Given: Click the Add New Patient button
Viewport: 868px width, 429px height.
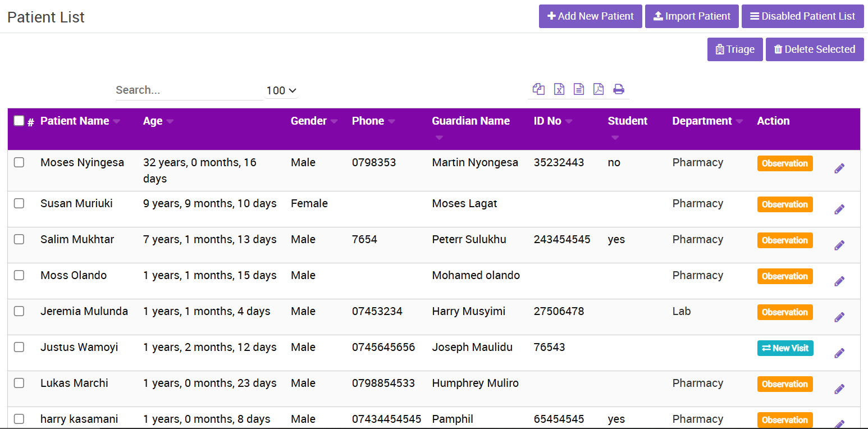Looking at the screenshot, I should coord(590,16).
